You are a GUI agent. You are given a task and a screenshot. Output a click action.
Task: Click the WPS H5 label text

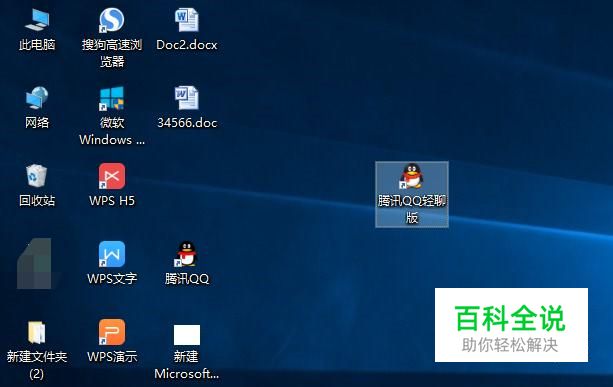(112, 201)
